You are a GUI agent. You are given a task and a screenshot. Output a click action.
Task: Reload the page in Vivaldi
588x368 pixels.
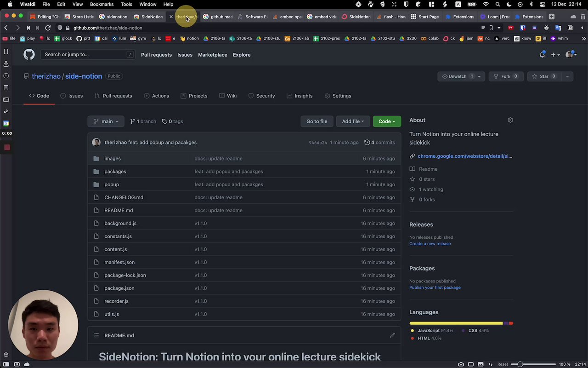[x=48, y=28]
